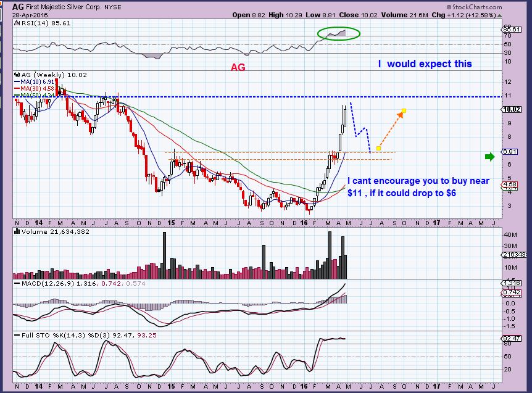Click the red 'AG' annotation text
This screenshot has width=532, height=393.
238,67
